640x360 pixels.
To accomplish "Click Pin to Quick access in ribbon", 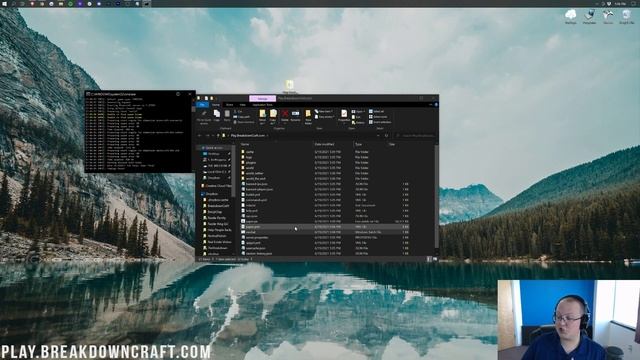I will [204, 117].
